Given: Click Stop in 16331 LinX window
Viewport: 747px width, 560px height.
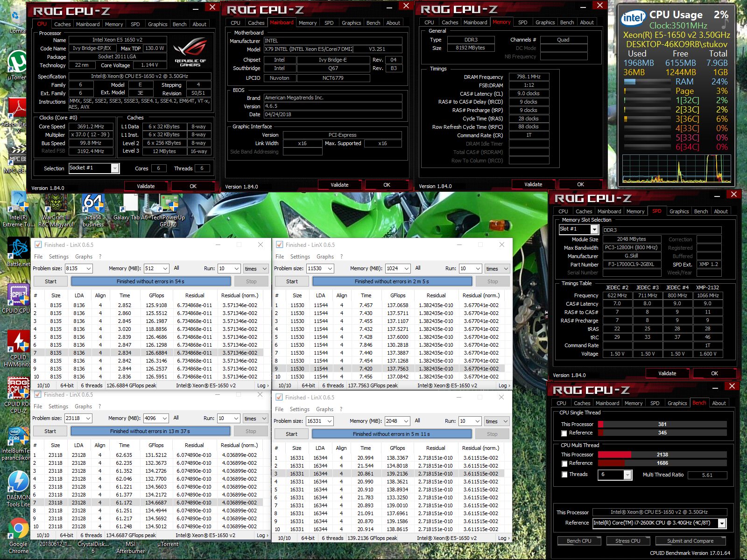Looking at the screenshot, I should [492, 434].
